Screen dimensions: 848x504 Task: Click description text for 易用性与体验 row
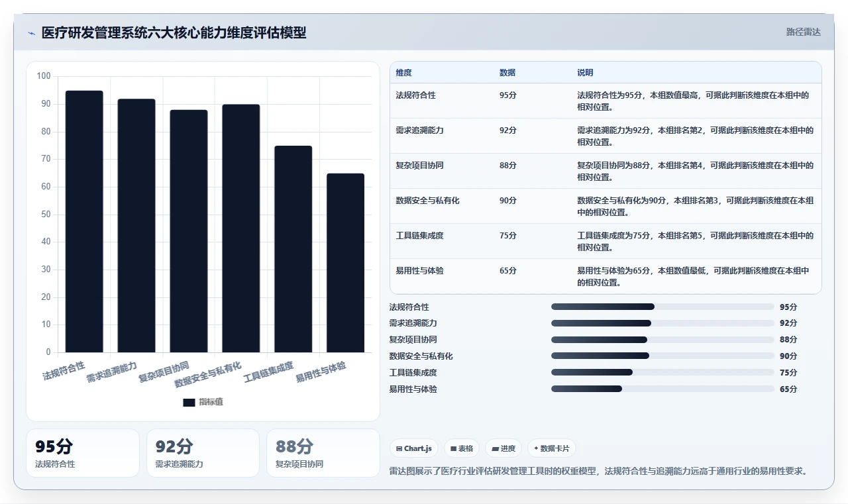[x=693, y=277]
